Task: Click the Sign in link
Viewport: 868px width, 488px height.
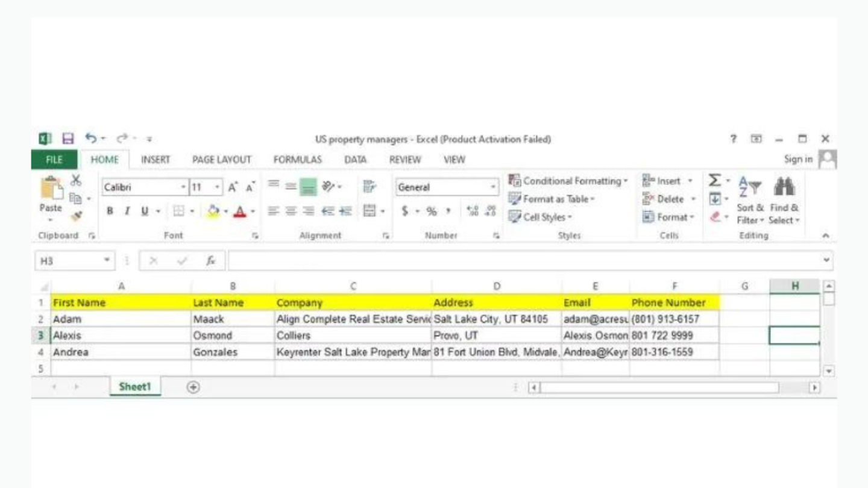Action: coord(797,160)
